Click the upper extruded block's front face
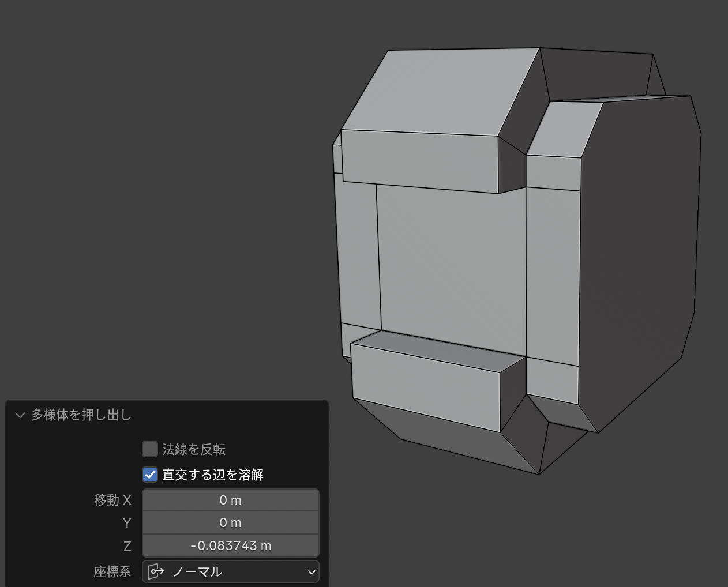Viewport: 728px width, 587px height. (x=420, y=161)
